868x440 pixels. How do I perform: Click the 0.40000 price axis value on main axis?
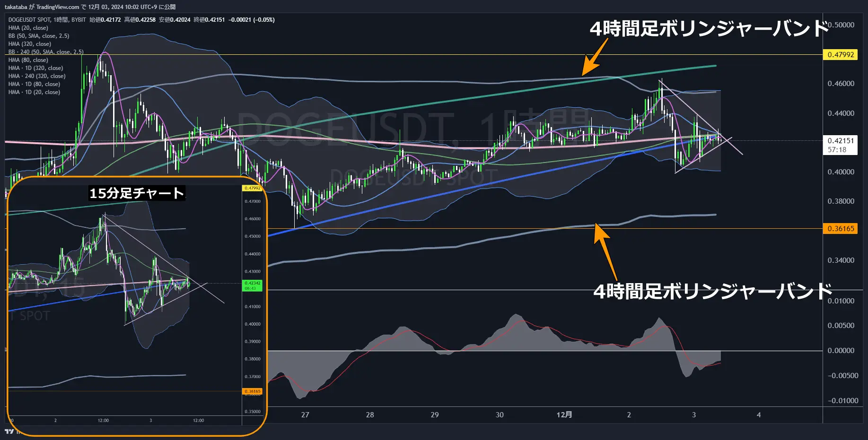point(841,172)
